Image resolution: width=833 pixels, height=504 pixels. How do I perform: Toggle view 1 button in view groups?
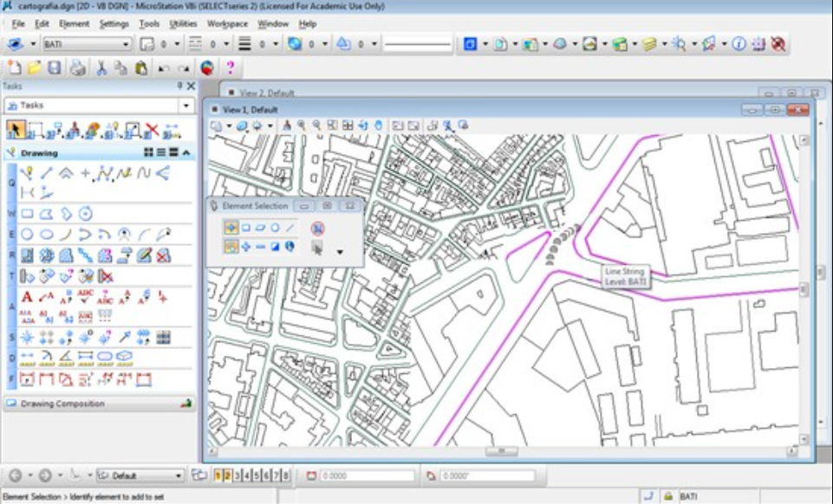[x=218, y=475]
